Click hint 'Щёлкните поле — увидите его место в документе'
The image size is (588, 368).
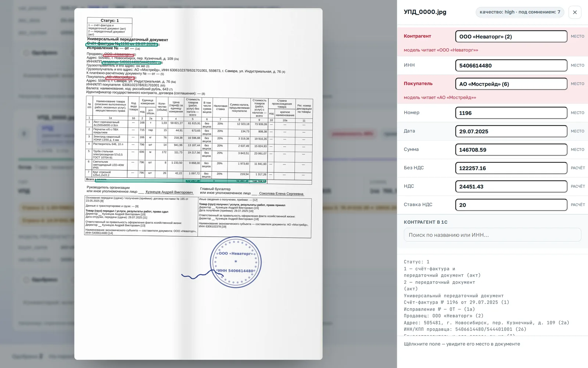point(462,344)
